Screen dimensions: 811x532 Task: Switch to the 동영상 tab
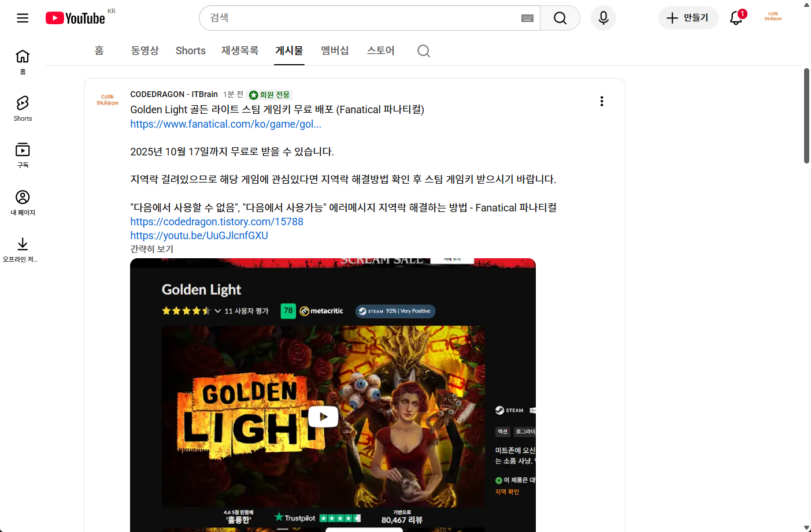(145, 51)
